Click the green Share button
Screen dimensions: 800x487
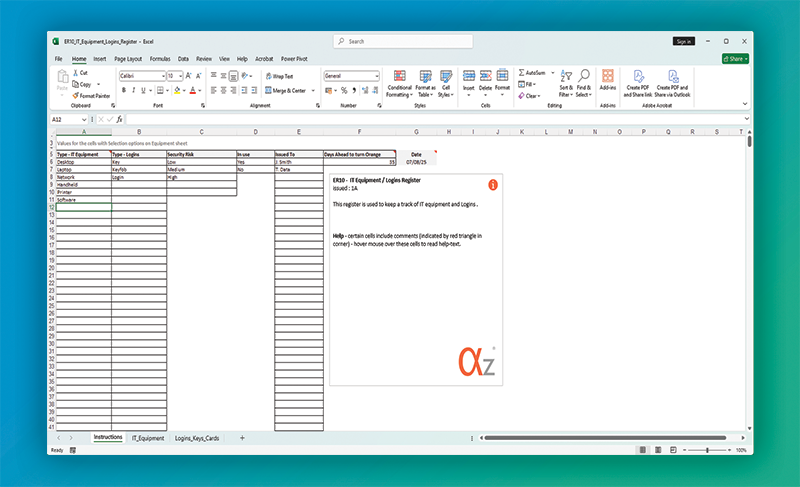(735, 59)
